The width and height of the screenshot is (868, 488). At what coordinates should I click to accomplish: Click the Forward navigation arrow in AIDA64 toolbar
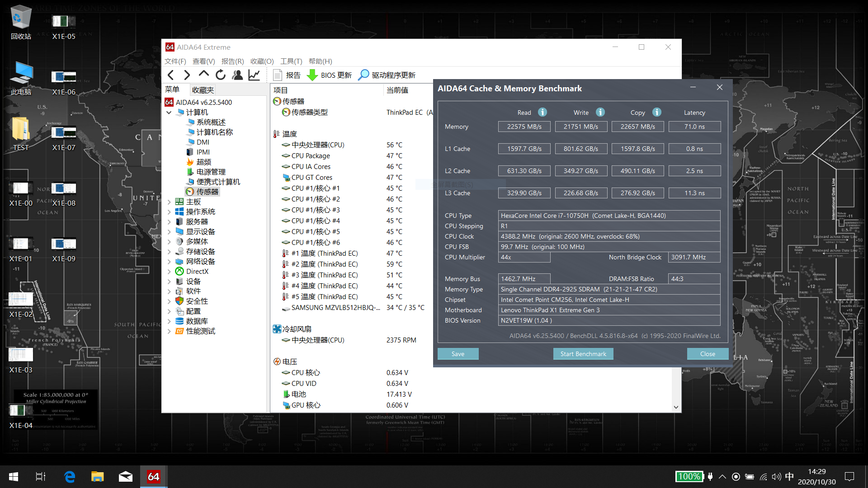tap(187, 75)
